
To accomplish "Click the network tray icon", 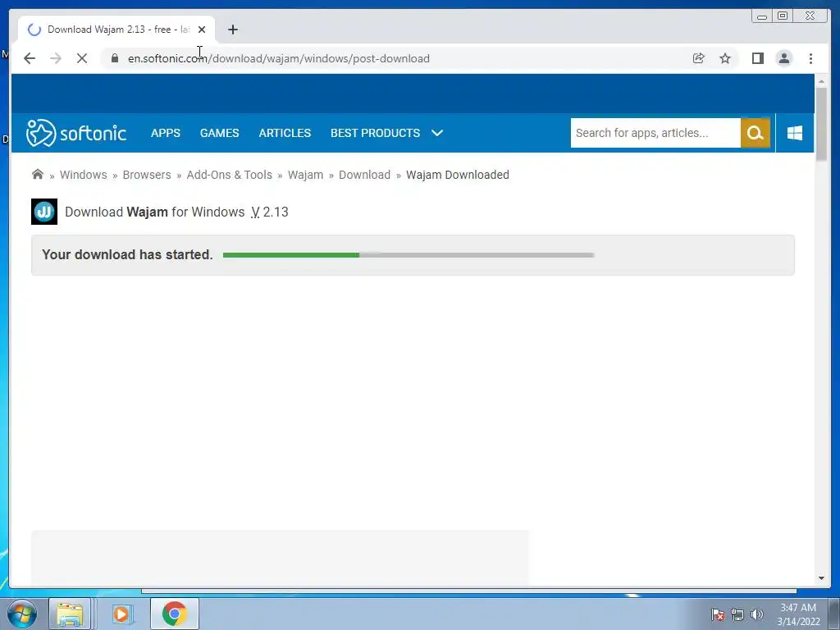I will tap(737, 614).
